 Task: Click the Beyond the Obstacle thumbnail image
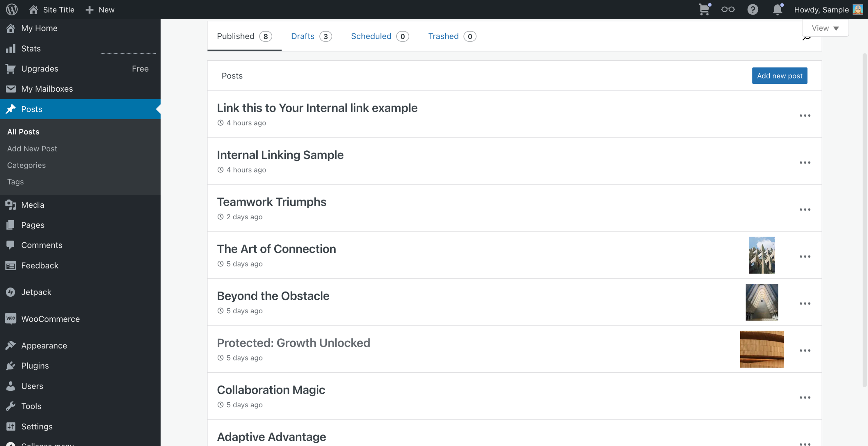click(x=762, y=302)
